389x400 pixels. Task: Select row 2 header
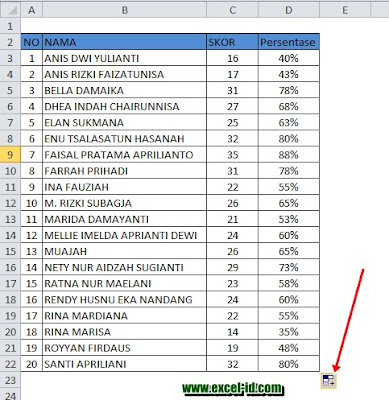(x=10, y=42)
